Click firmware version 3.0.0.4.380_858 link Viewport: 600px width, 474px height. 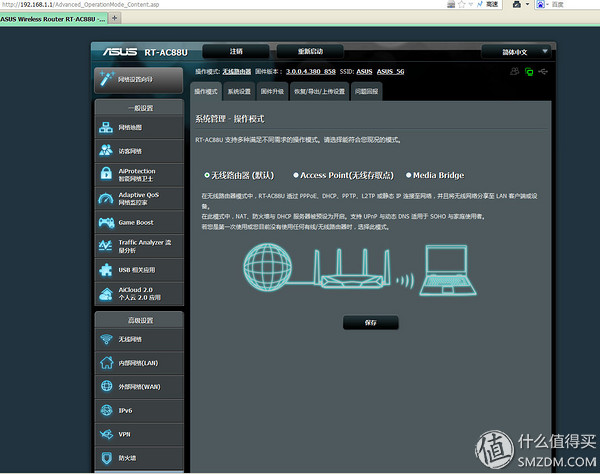[311, 72]
